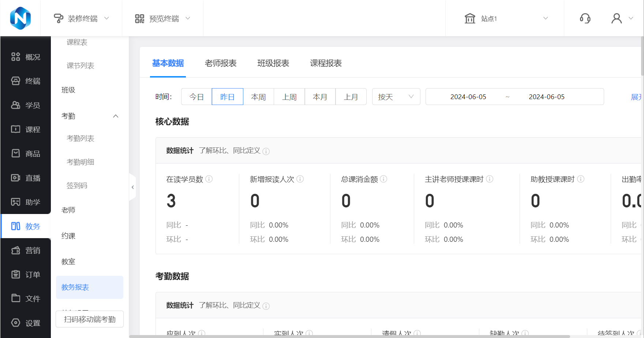Screen dimensions: 644x338
Task: Click info icon beside 总课消金额
Action: tap(383, 179)
